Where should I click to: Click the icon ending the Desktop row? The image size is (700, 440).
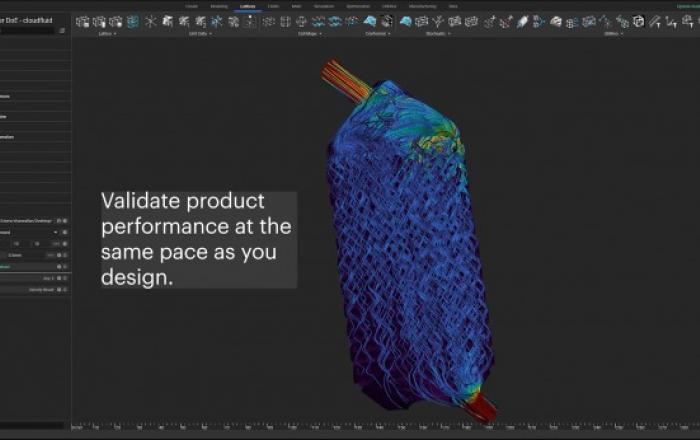65,221
